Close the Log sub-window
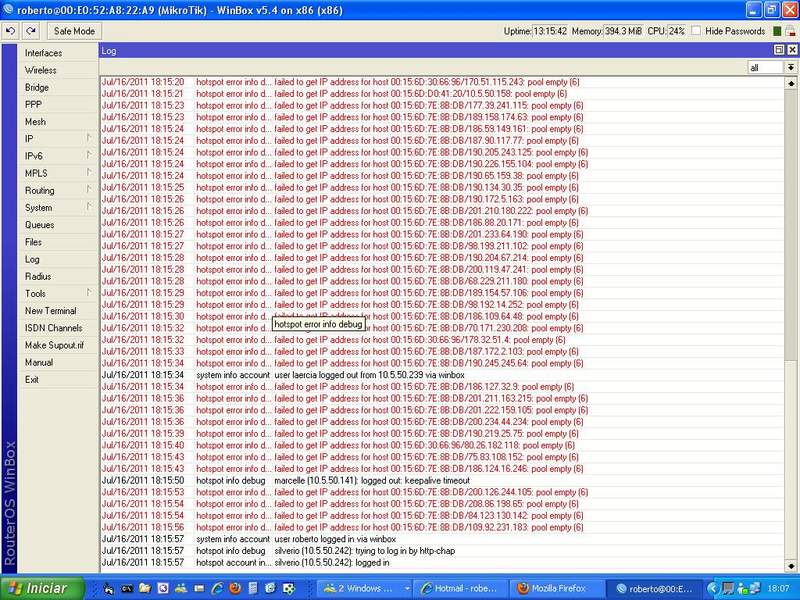The image size is (800, 600). point(792,50)
